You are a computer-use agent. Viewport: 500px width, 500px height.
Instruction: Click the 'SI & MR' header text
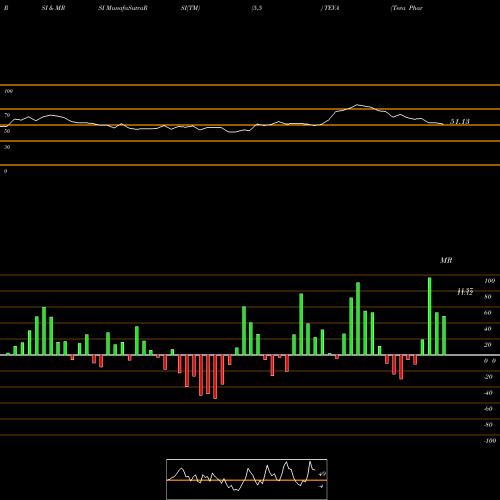pyautogui.click(x=53, y=8)
